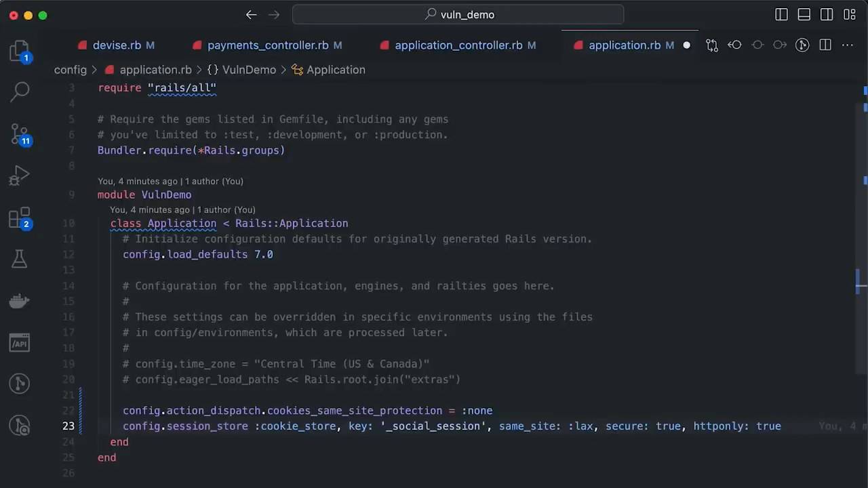Screen dimensions: 868x488
Task: Close application.rb via the unsaved dot
Action: click(x=686, y=45)
